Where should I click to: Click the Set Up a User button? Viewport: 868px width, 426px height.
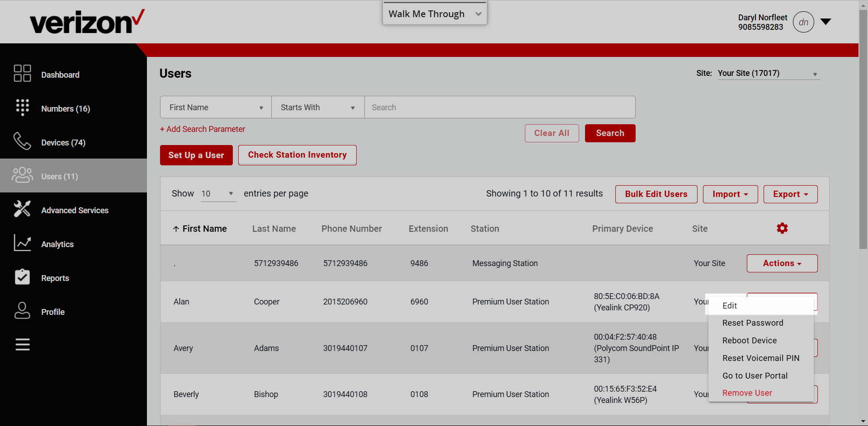pos(196,155)
